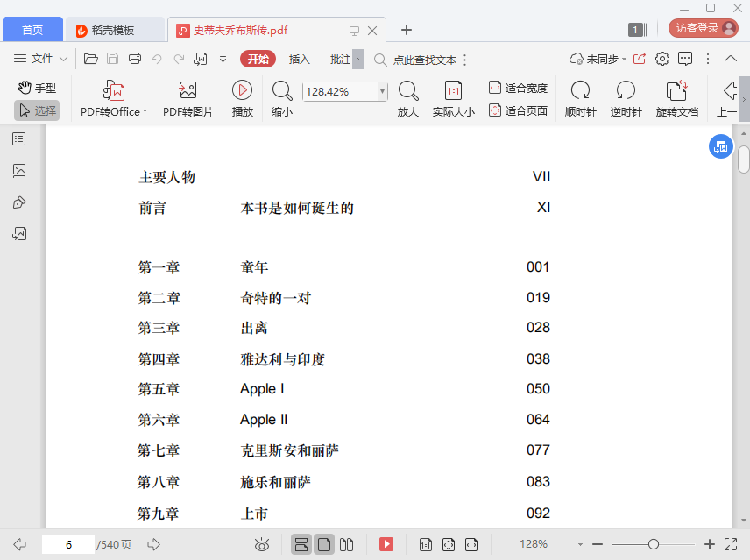The width and height of the screenshot is (750, 560).
Task: Open the thumbnails panel in left sidebar
Action: [x=19, y=171]
